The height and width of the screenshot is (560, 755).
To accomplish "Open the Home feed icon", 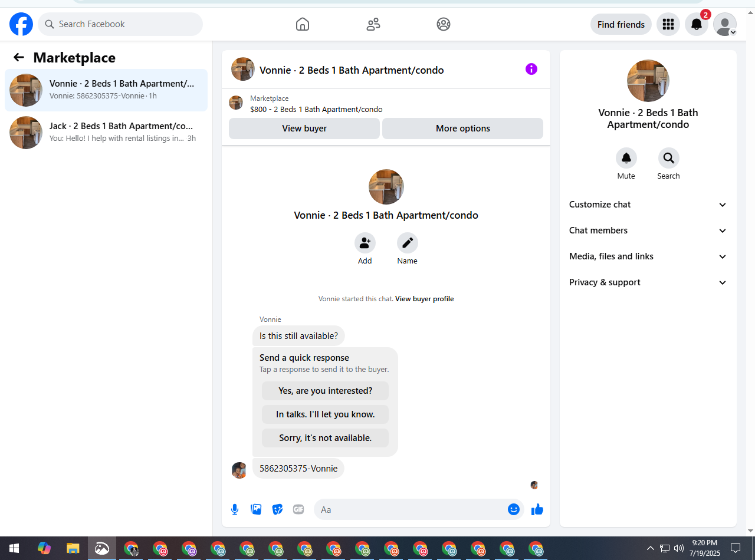I will click(303, 24).
